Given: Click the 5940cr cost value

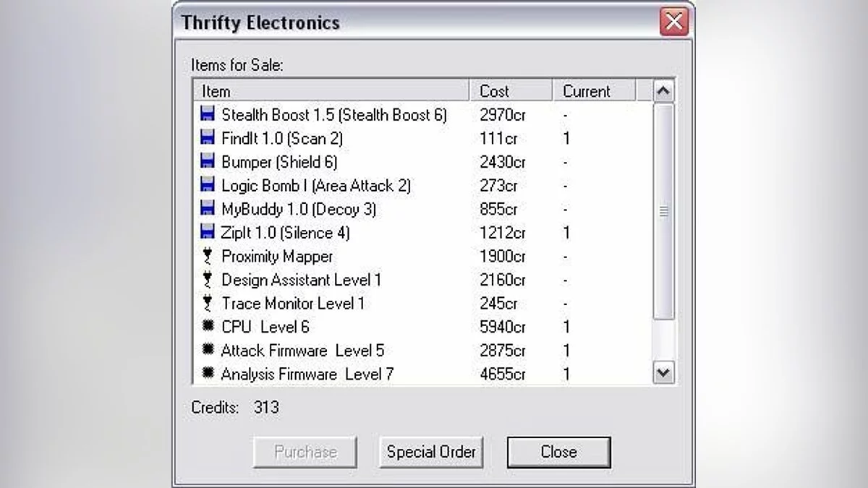Looking at the screenshot, I should point(503,327).
